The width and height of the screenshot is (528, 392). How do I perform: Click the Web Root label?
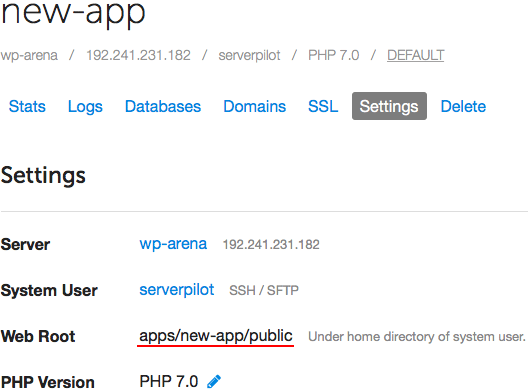coord(38,336)
